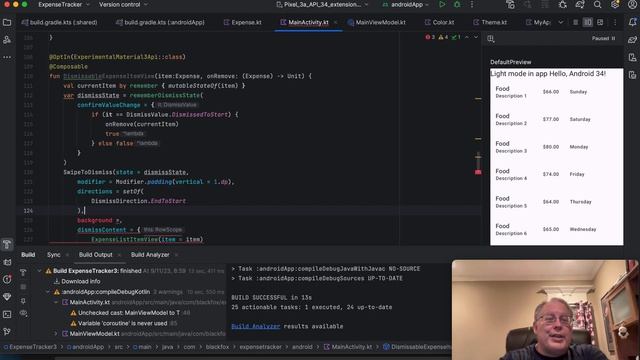Open the Terminal tool window icon
640x360 pixels.
7,314
